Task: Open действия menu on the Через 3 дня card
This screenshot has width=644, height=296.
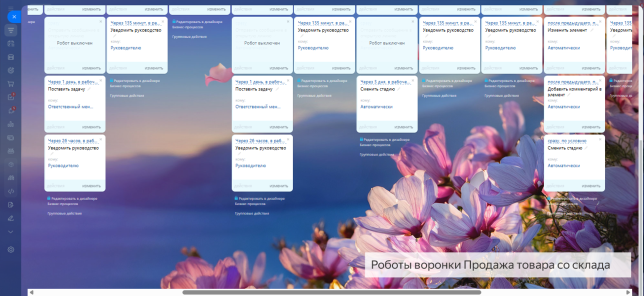Action: 368,127
